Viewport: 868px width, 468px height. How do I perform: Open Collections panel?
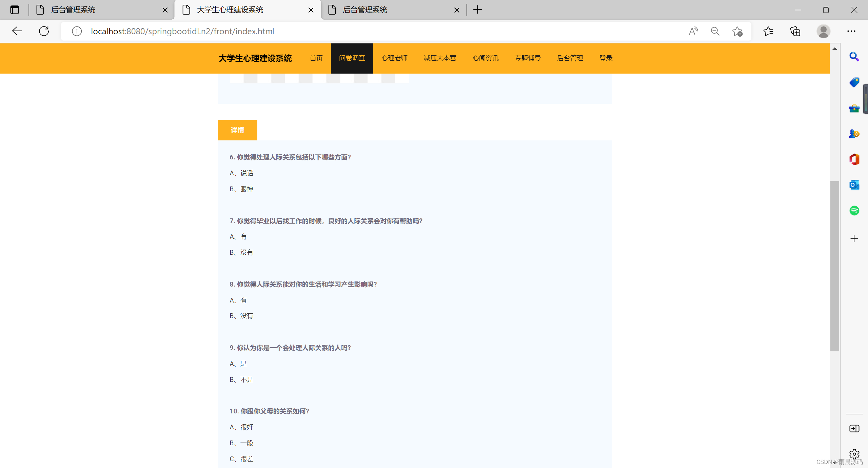coord(795,31)
